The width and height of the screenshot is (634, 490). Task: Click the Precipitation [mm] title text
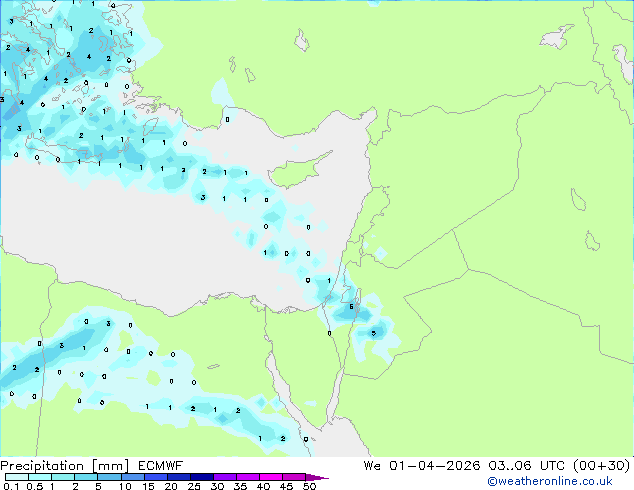coord(65,466)
